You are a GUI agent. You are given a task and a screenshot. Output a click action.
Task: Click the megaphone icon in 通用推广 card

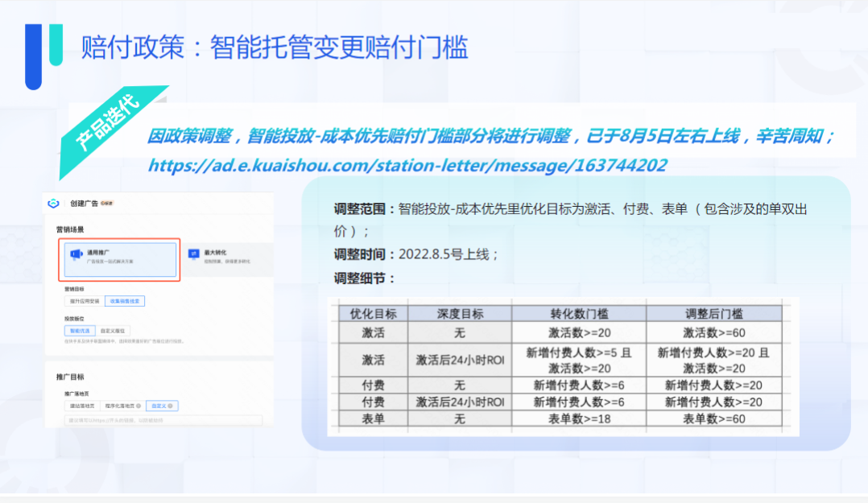pos(76,254)
